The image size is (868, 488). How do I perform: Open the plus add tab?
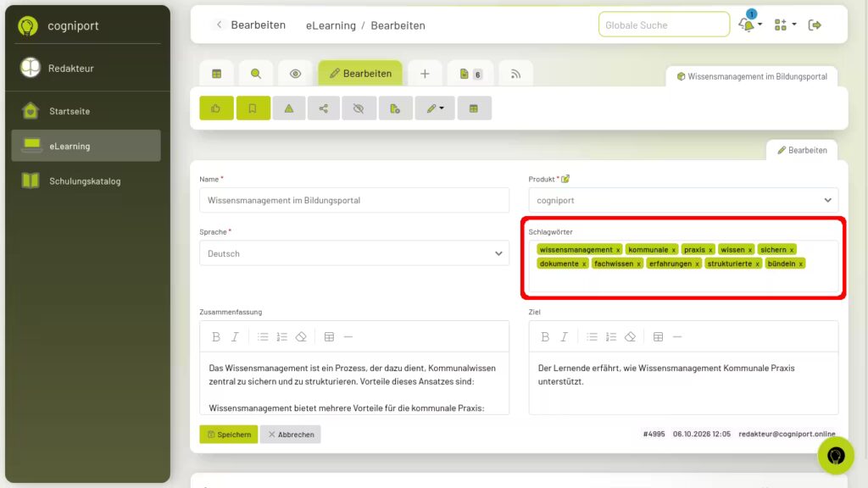coord(425,74)
